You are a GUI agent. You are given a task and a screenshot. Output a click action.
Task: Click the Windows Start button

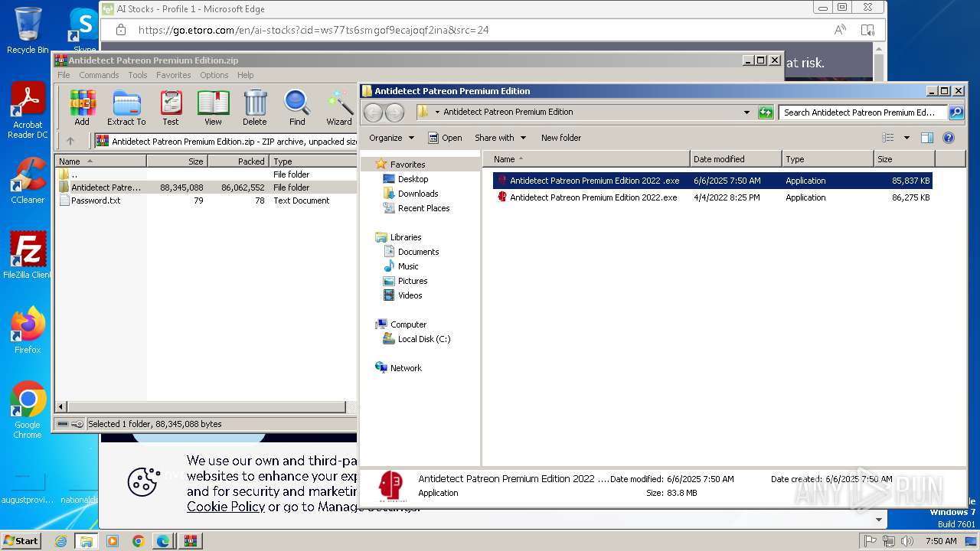[21, 540]
